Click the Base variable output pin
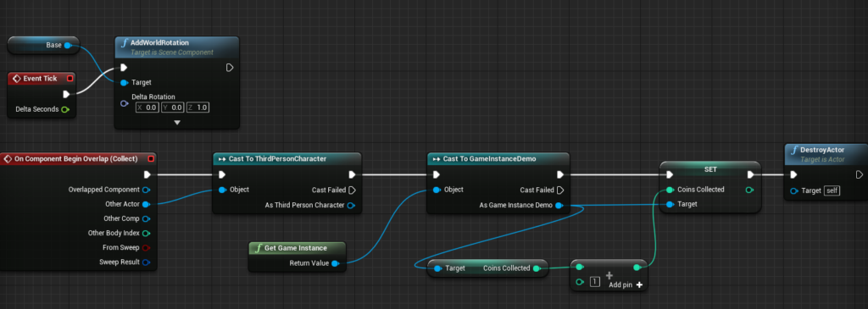The width and height of the screenshot is (868, 309). coord(68,46)
